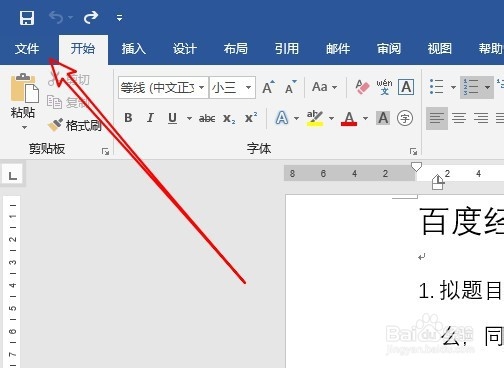Click the hanging indent marker on ruler
Viewport: 504px width, 368px height.
(438, 180)
